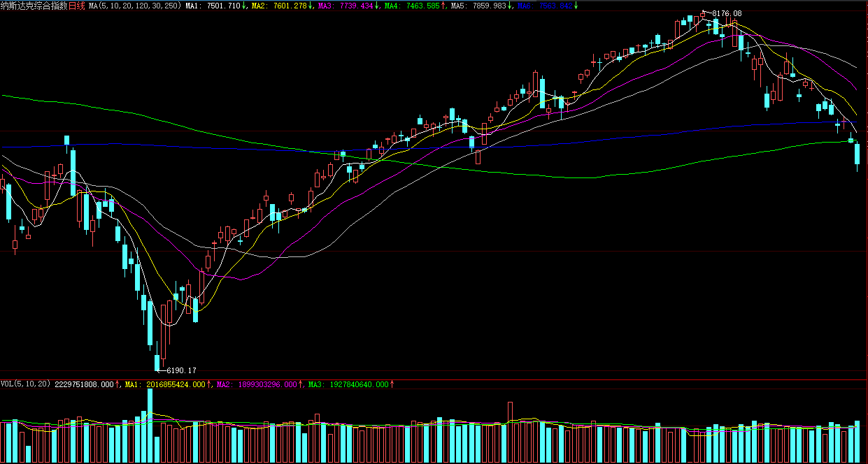Click the green MA4: 7463.585 value

click(412, 6)
